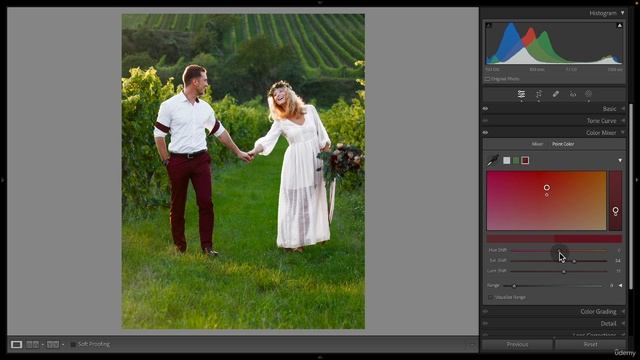
Task: Select the Edit sliders tool icon
Action: tap(521, 94)
